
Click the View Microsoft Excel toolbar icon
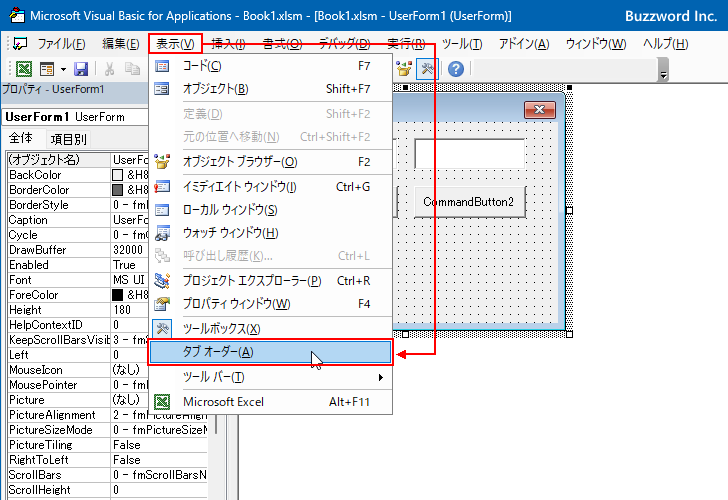tap(24, 69)
